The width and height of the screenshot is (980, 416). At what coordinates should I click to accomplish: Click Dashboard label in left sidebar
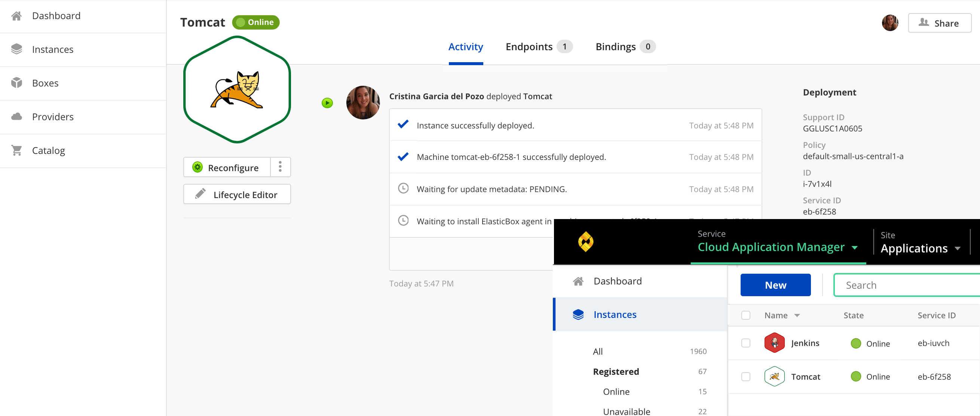coord(56,16)
